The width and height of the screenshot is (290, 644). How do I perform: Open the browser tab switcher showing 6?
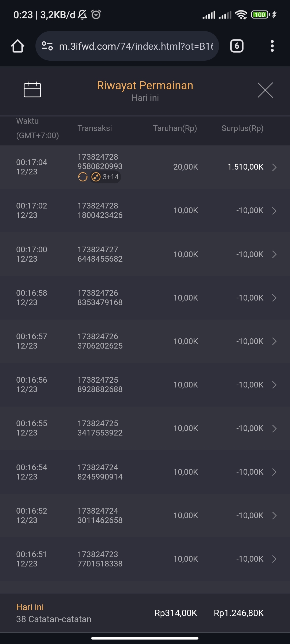pyautogui.click(x=237, y=46)
